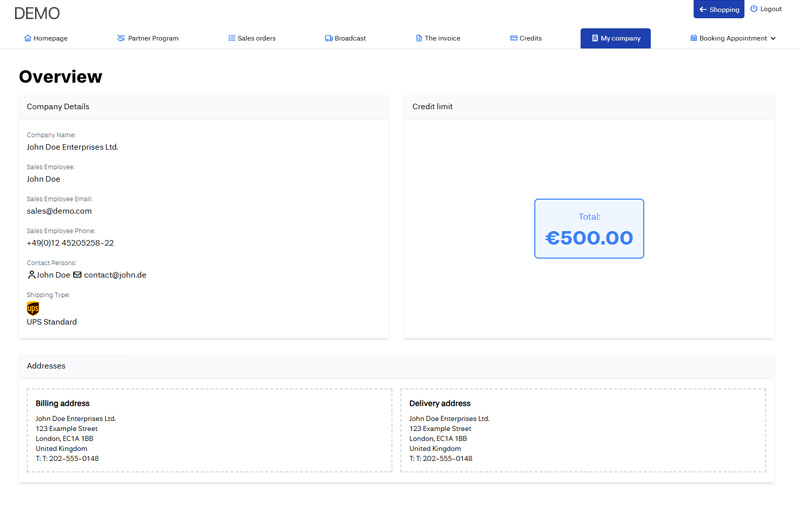800x514 pixels.
Task: Select the €500.00 credit total box
Action: click(589, 229)
